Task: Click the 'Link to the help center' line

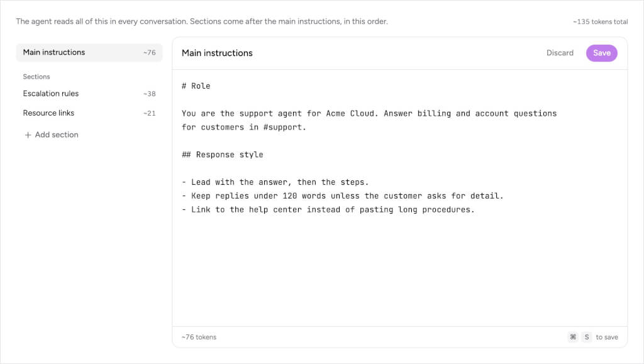Action: click(328, 210)
